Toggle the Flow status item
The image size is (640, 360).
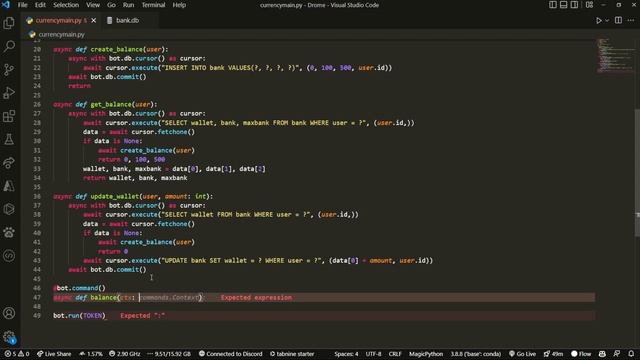[x=581, y=354]
